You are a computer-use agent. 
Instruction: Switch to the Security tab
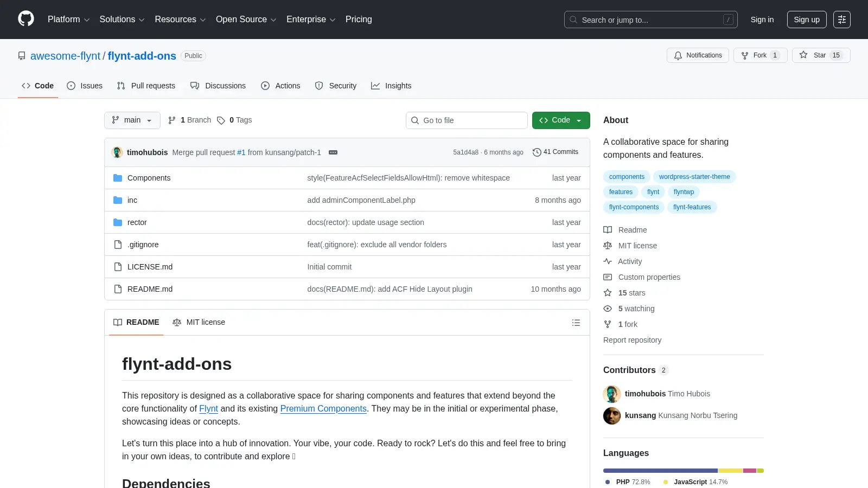click(336, 86)
